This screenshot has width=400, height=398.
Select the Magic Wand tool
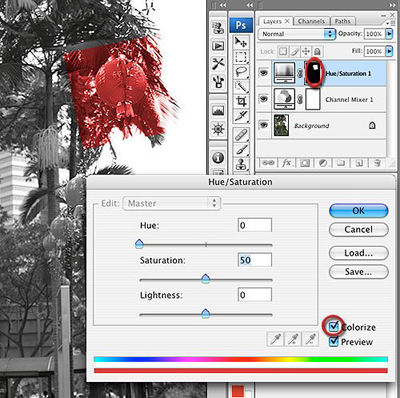(241, 86)
